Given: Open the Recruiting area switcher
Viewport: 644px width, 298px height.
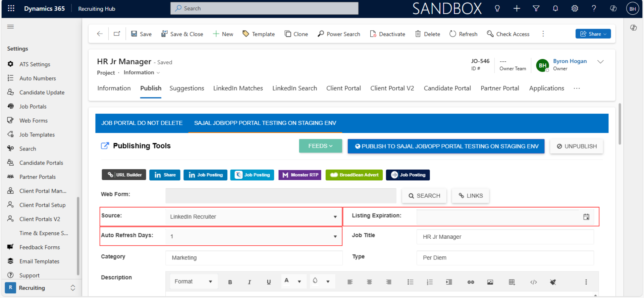Looking at the screenshot, I should (x=41, y=288).
